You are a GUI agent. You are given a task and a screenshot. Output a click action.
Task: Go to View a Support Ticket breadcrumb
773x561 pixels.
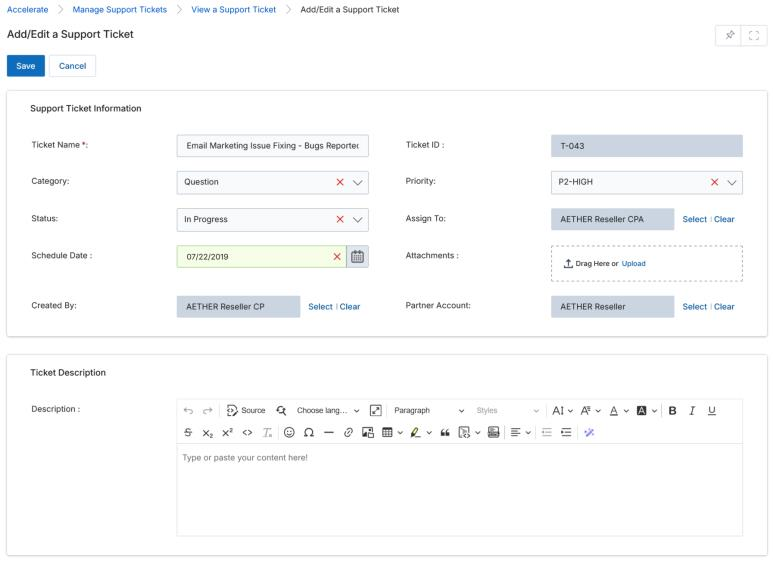(234, 9)
